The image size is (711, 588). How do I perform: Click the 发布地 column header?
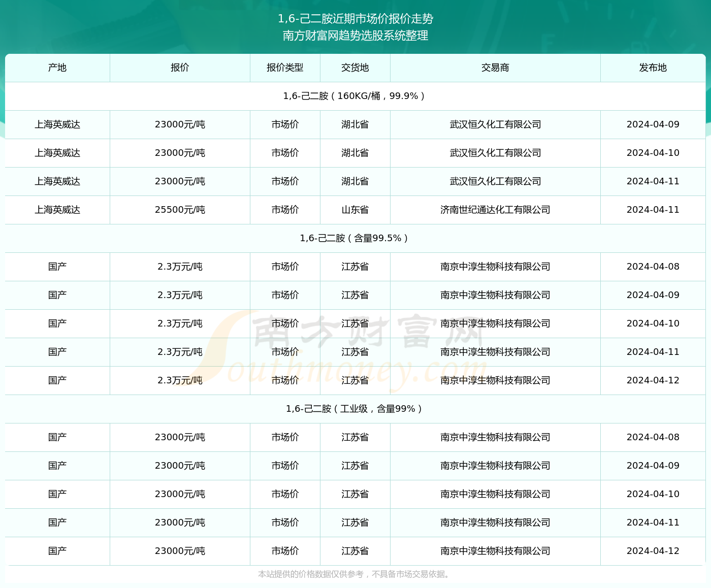[x=653, y=68]
